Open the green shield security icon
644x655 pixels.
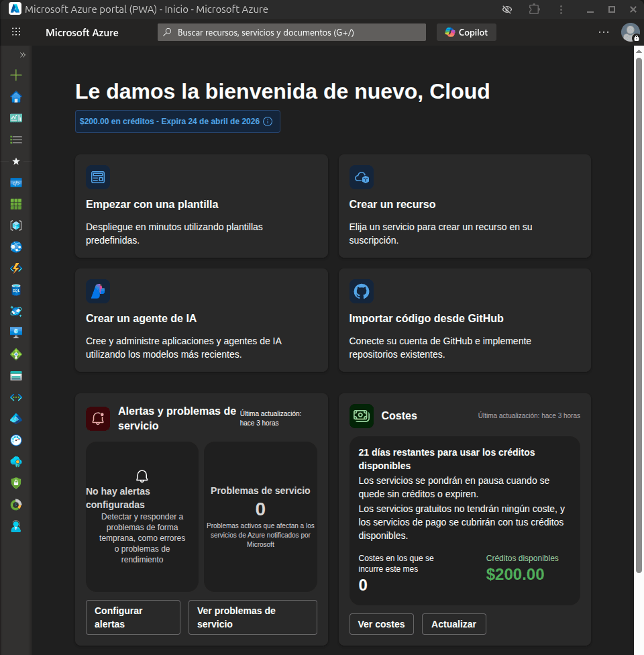coord(16,483)
